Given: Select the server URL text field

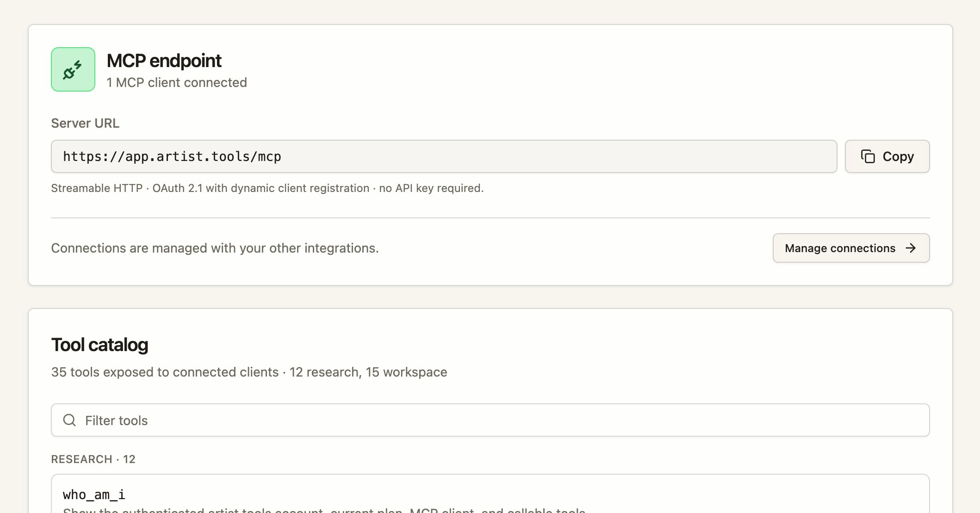Looking at the screenshot, I should [444, 156].
